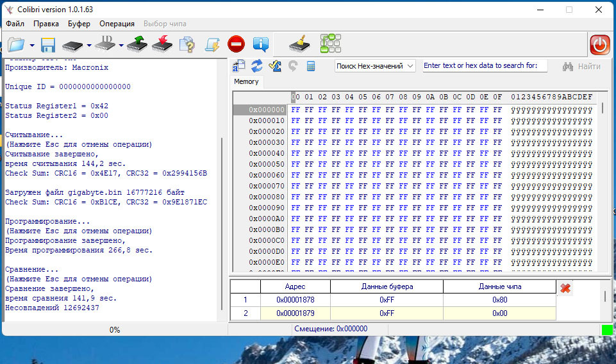Screen dimensions: 616x364
Task: Switch to the Memory tab
Action: tap(246, 81)
